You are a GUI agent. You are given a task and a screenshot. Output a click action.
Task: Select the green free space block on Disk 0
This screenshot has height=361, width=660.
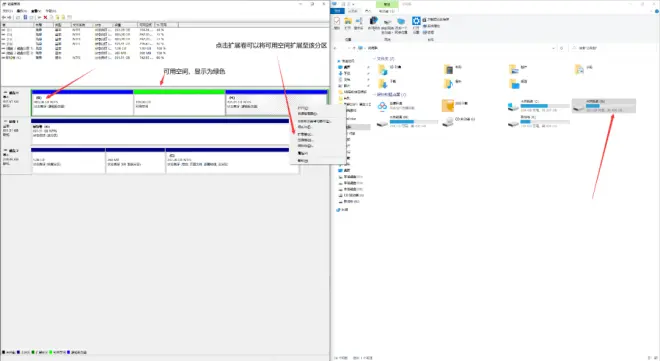coord(179,103)
